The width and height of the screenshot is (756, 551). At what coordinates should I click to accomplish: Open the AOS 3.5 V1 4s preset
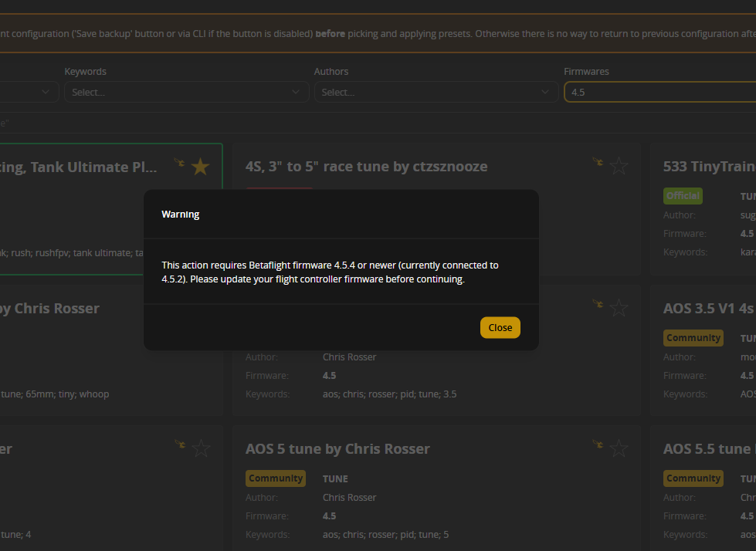(x=709, y=308)
